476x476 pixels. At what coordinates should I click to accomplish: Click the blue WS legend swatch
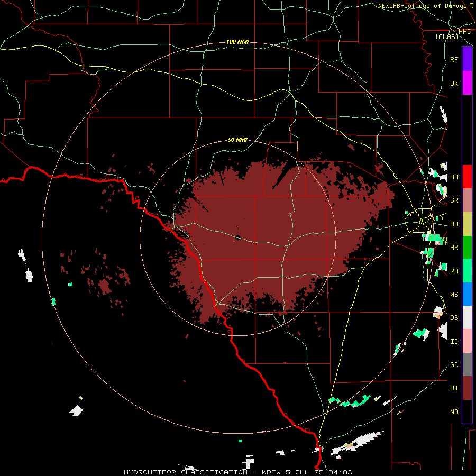tap(467, 294)
